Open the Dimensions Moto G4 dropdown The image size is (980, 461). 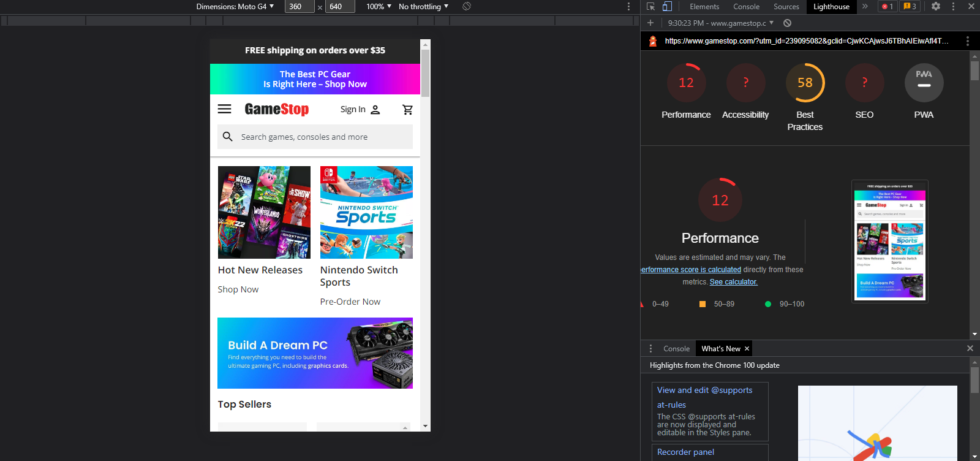point(235,7)
